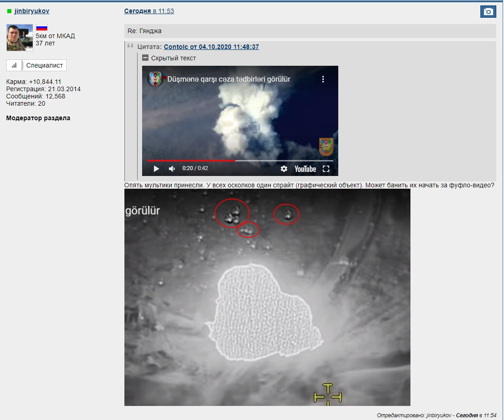Screen dimensions: 504x420
Task: Open the jinbiryukov profile link
Action: [x=32, y=11]
